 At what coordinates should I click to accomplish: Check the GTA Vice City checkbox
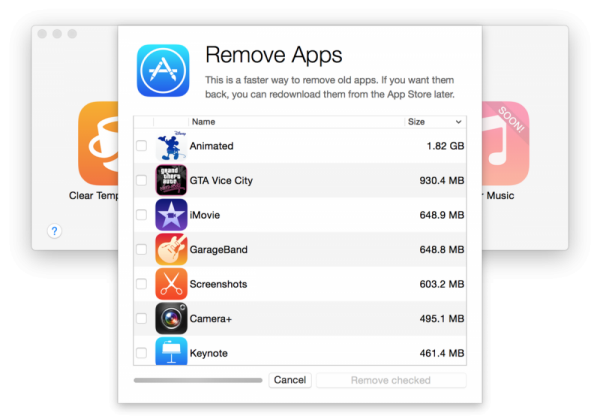(142, 180)
